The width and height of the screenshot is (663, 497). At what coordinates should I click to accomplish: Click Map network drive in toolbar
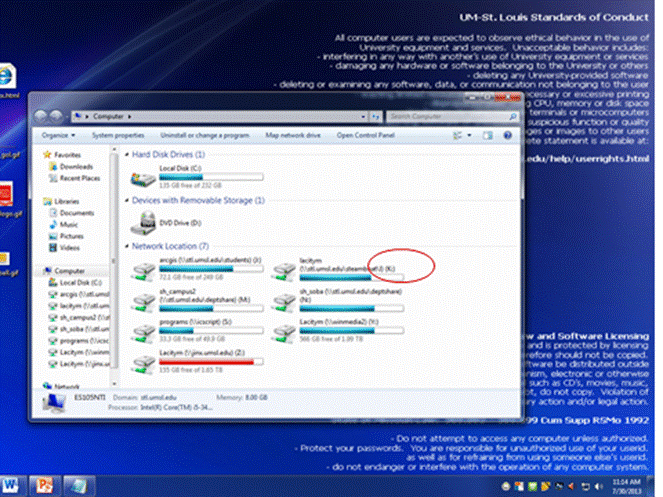[x=292, y=134]
